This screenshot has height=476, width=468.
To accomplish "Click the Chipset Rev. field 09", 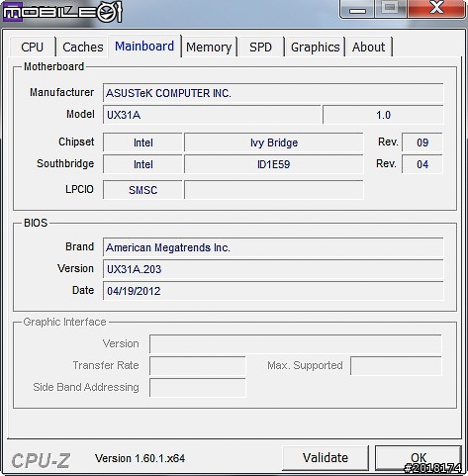I will tap(422, 143).
